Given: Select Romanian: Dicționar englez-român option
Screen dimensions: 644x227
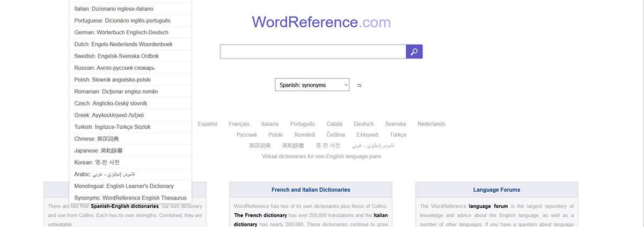Looking at the screenshot, I should 130,91.
